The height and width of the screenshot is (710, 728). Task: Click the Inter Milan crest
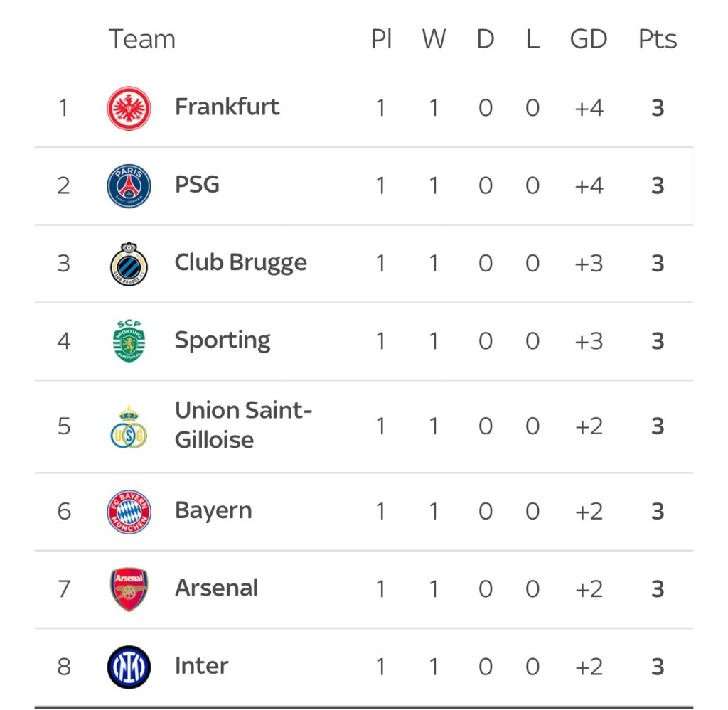pos(129,667)
